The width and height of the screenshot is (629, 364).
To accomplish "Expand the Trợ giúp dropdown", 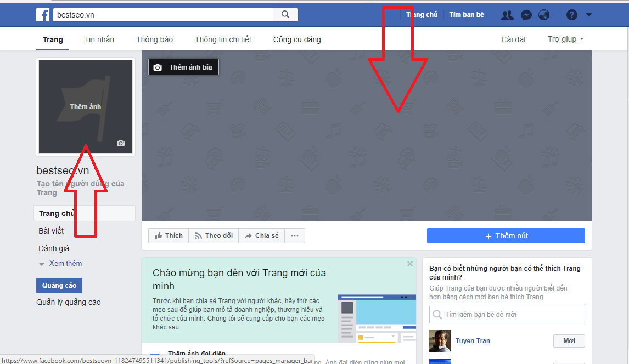I will (565, 39).
